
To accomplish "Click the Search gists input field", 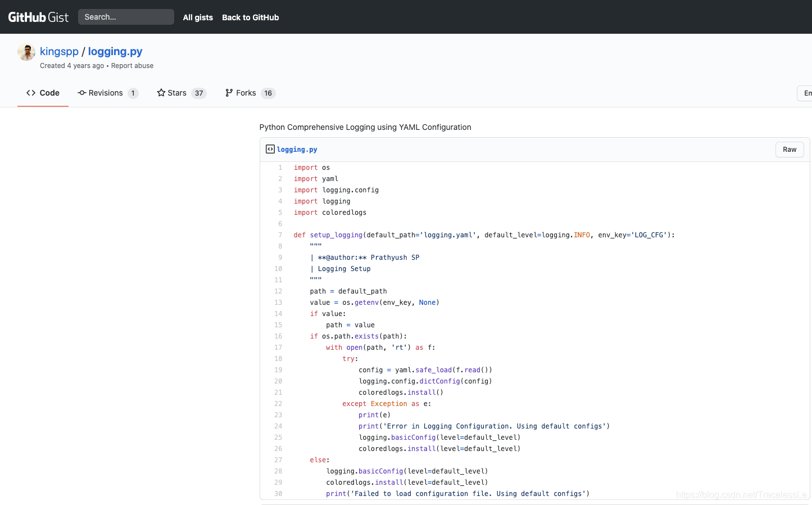I will coord(126,17).
